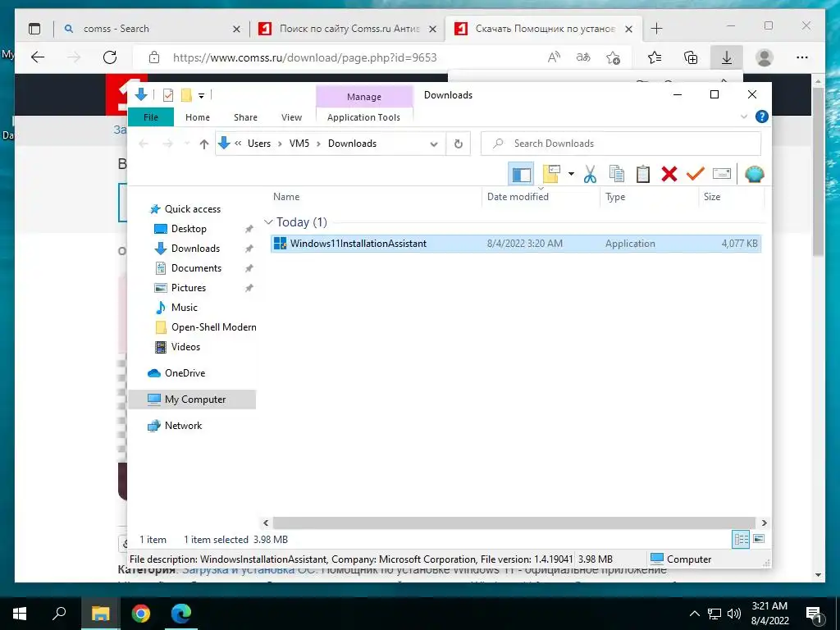Viewport: 840px width, 630px height.
Task: Open Edge Collections icon
Action: point(691,57)
